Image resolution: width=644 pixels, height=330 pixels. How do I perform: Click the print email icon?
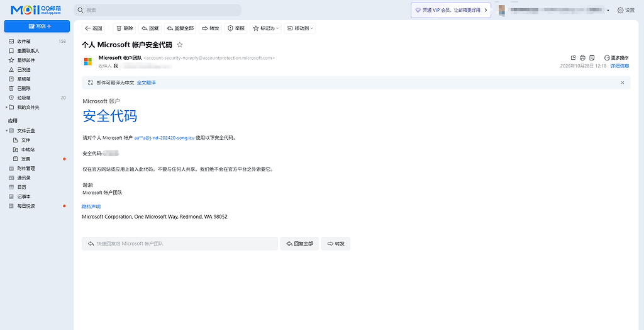(582, 57)
